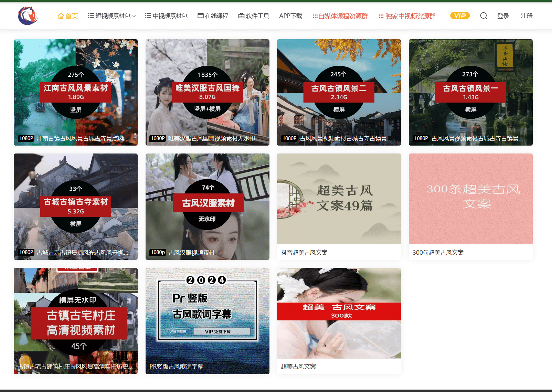Click the grid icon beside 独家中视频资源群
552x392 pixels.
click(x=381, y=16)
